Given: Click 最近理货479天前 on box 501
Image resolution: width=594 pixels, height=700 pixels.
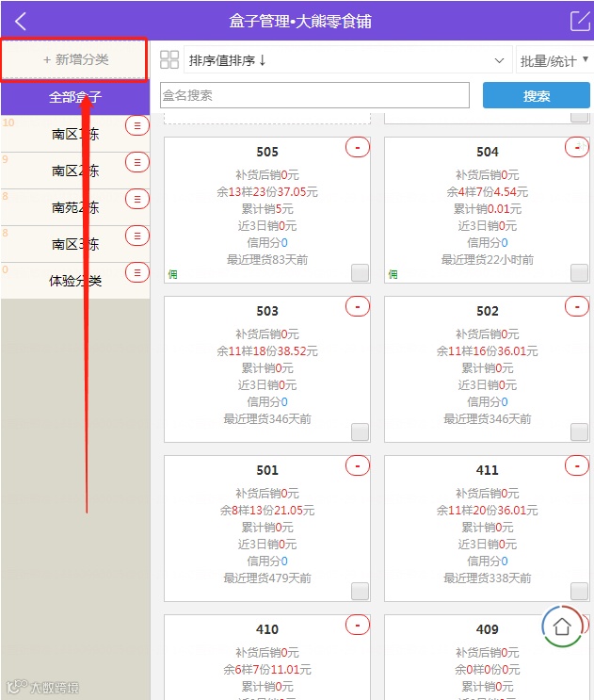Looking at the screenshot, I should point(267,578).
